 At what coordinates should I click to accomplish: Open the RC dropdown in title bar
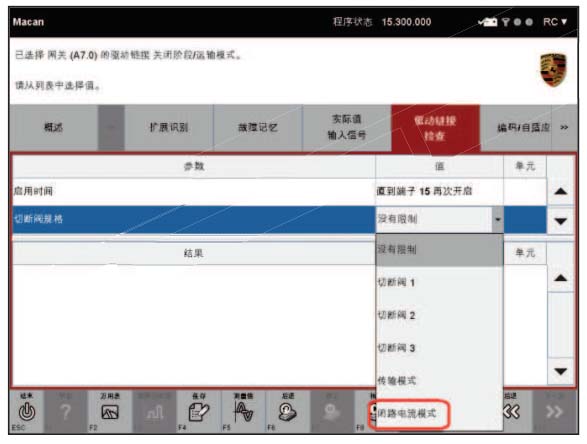(x=555, y=22)
